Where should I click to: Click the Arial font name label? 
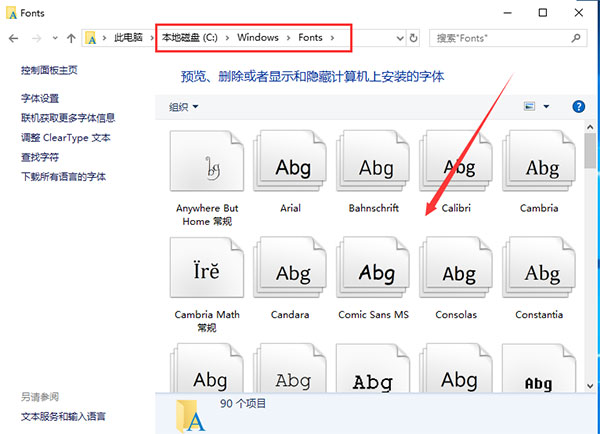(290, 208)
